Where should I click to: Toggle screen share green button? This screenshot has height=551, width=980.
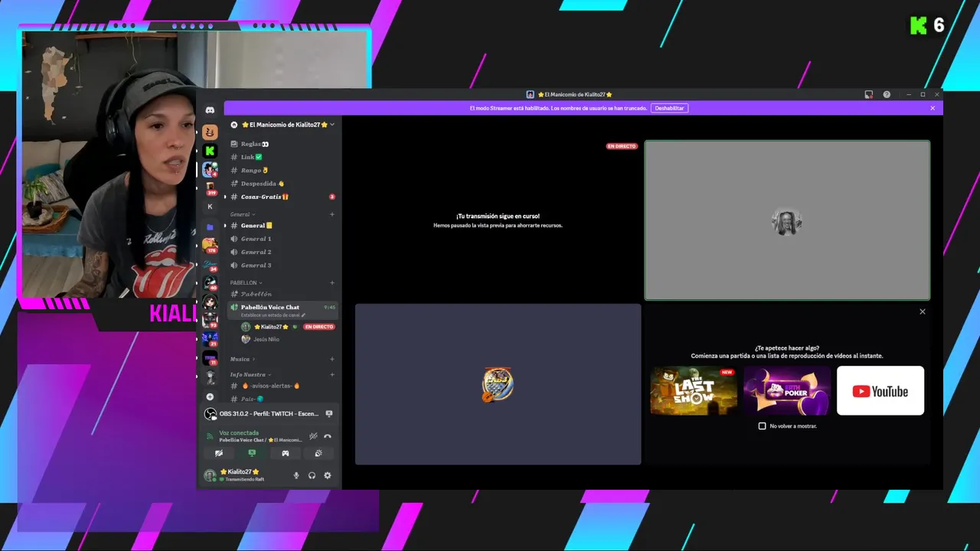(252, 453)
